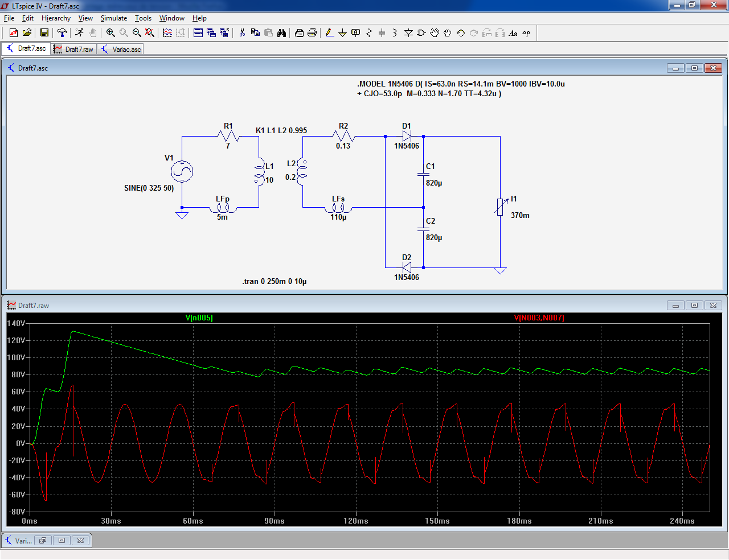Pick the capacitor tool in the toolbar

382,33
